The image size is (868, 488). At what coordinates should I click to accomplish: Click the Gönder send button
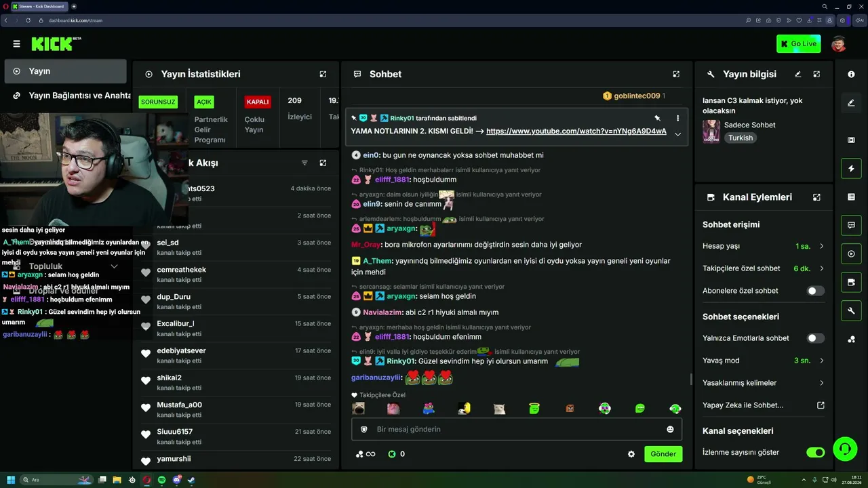pos(663,454)
